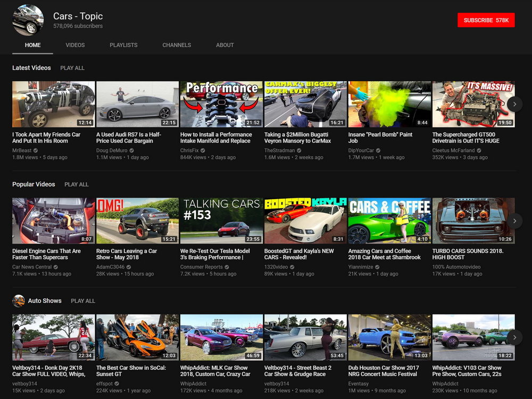Open the Used Audi RS7 video title

pos(129,138)
